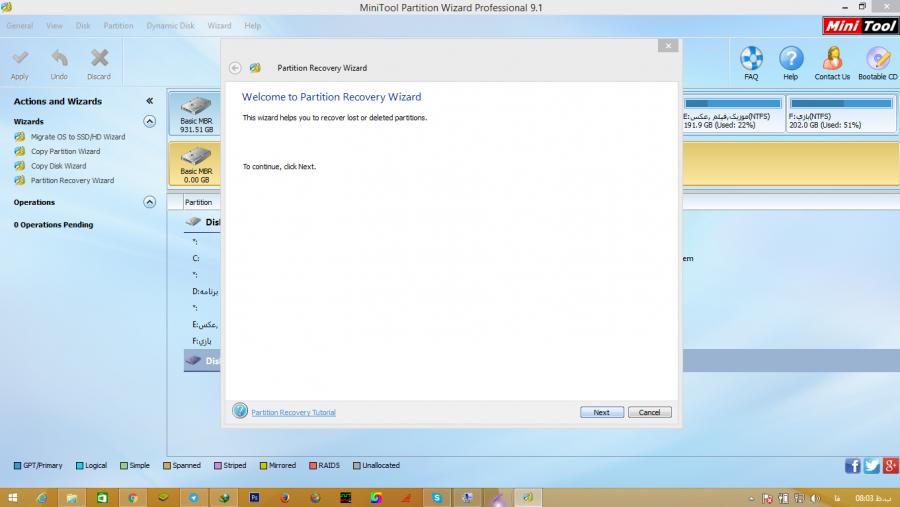Collapse the Operations section
Screen dimensions: 900x507
[x=150, y=202]
